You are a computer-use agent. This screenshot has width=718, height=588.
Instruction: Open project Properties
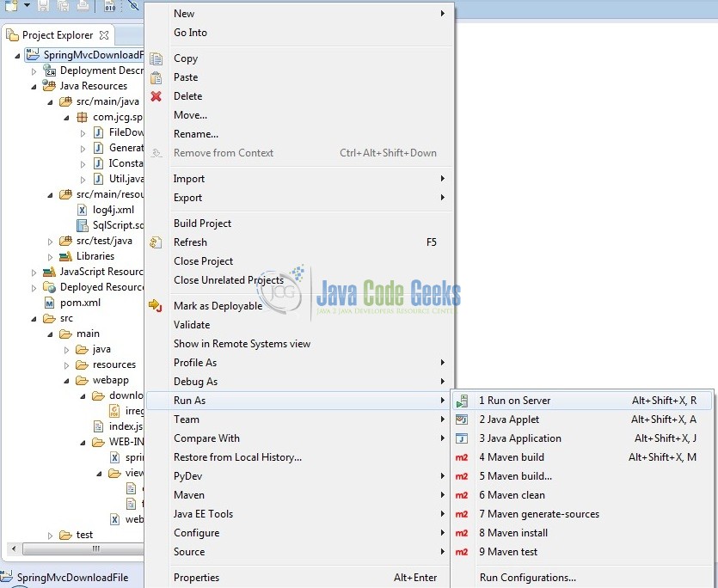click(299, 578)
